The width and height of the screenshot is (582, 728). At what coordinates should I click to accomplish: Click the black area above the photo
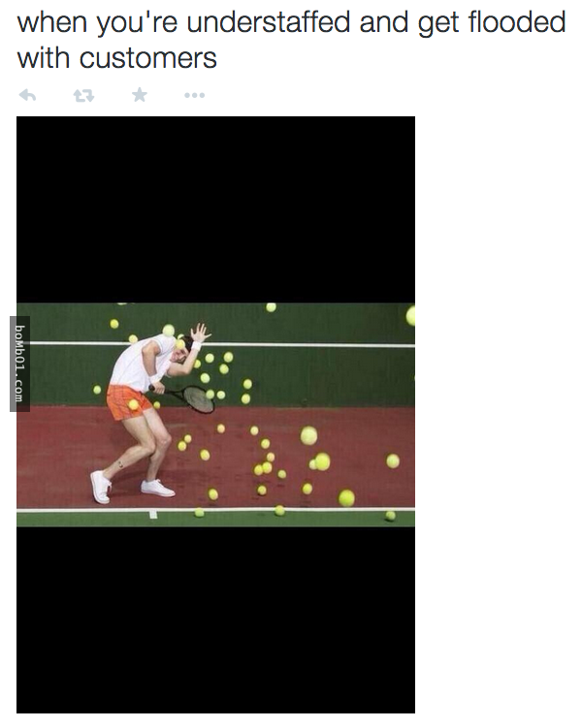pyautogui.click(x=215, y=209)
